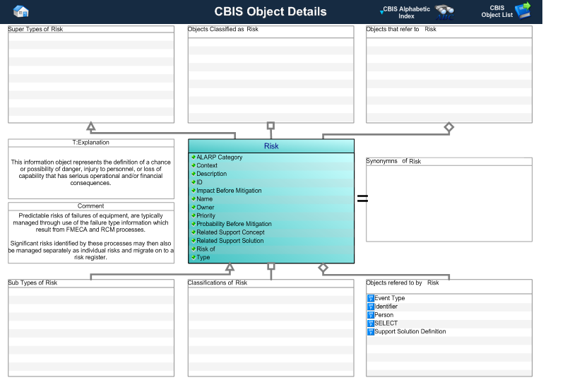565x392 pixels.
Task: Click the green bullet next to Description
Action: tap(194, 174)
